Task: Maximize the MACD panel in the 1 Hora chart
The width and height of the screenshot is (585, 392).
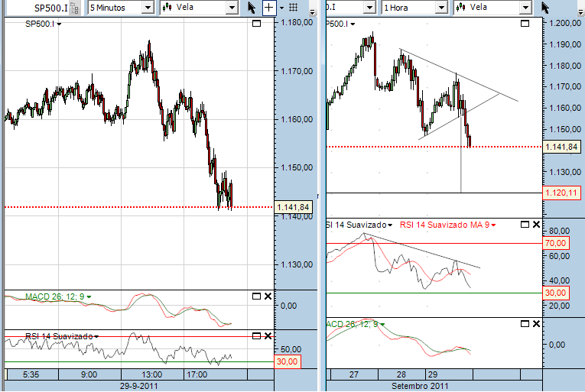Action: click(525, 324)
